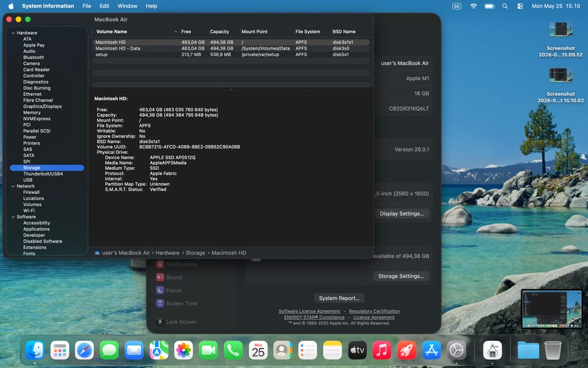Viewport: 588px width, 368px height.
Task: Open the System Information menu
Action: pyautogui.click(x=48, y=6)
